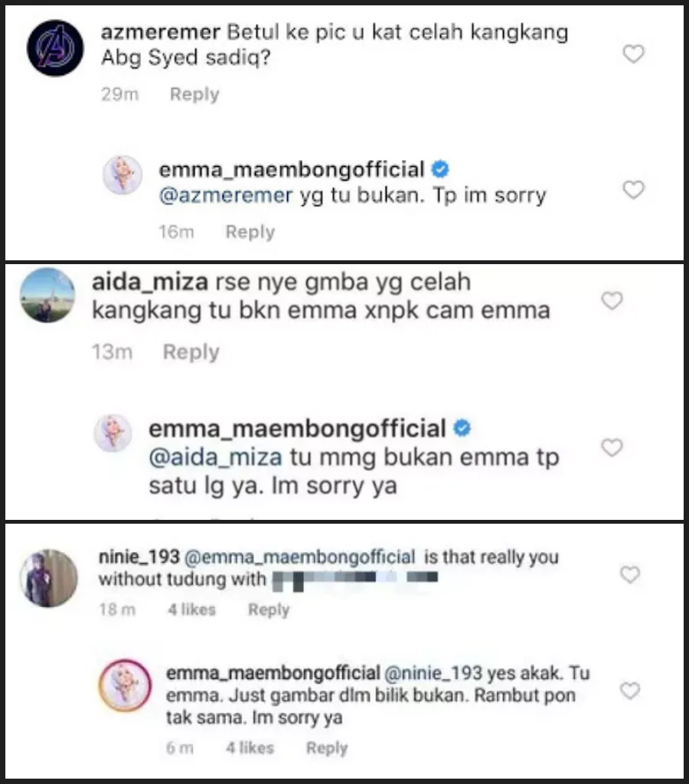Like emma's reply to @azmeremer
The image size is (689, 784).
[634, 190]
